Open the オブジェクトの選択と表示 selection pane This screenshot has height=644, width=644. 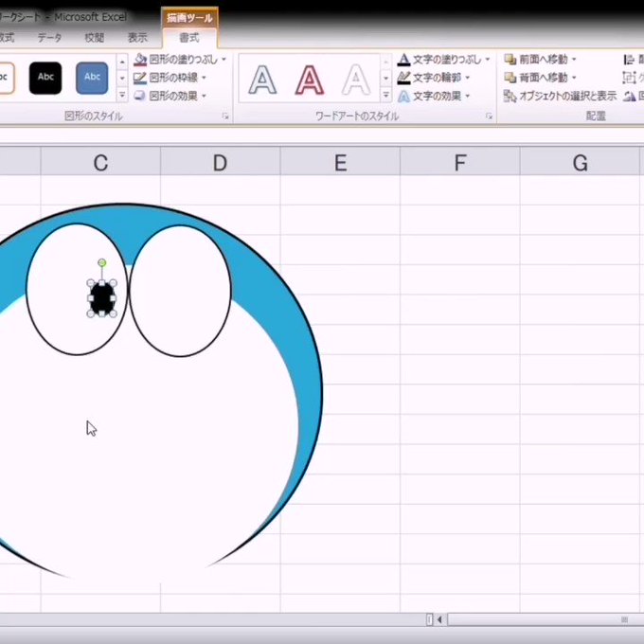(561, 96)
